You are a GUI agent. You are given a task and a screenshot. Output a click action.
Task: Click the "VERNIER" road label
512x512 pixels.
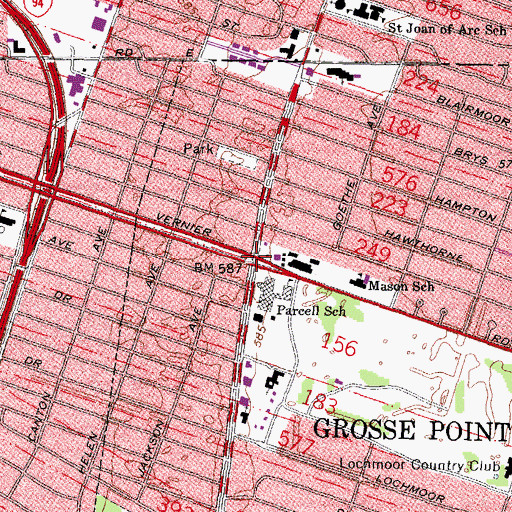pyautogui.click(x=184, y=225)
